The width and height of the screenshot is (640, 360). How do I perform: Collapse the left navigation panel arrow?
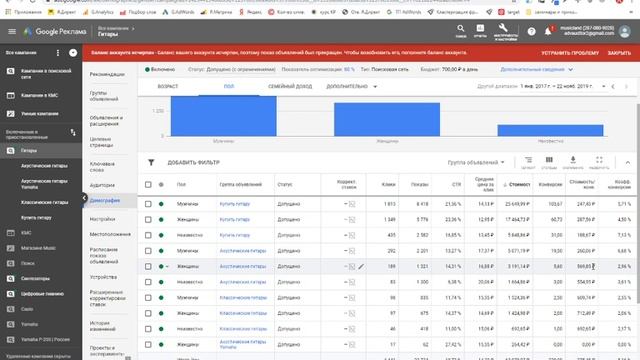click(84, 198)
